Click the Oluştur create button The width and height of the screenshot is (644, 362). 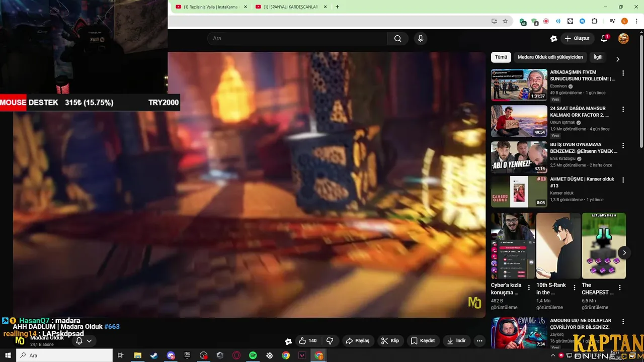[x=577, y=39]
